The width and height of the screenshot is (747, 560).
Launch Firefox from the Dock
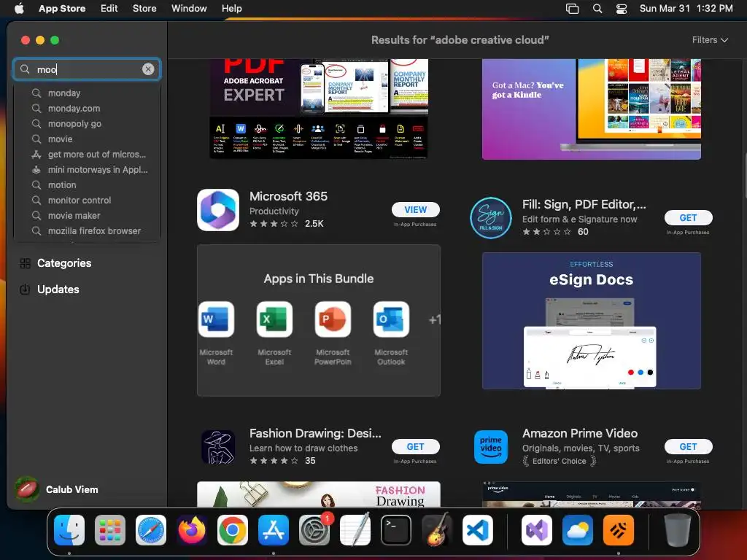192,530
